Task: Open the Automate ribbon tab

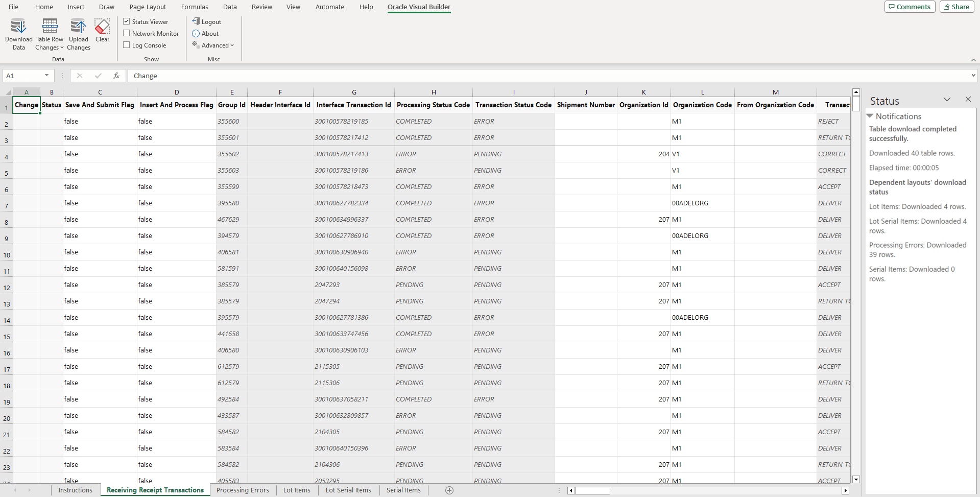Action: click(x=329, y=7)
